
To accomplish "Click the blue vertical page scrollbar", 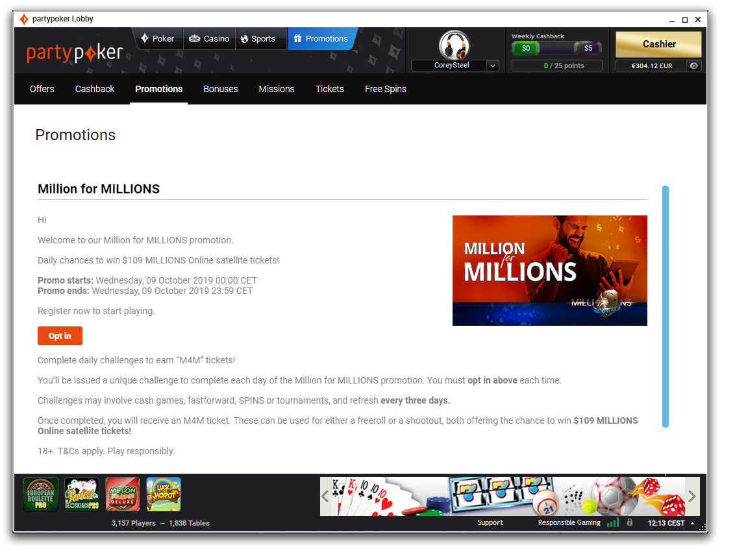I will (666, 306).
